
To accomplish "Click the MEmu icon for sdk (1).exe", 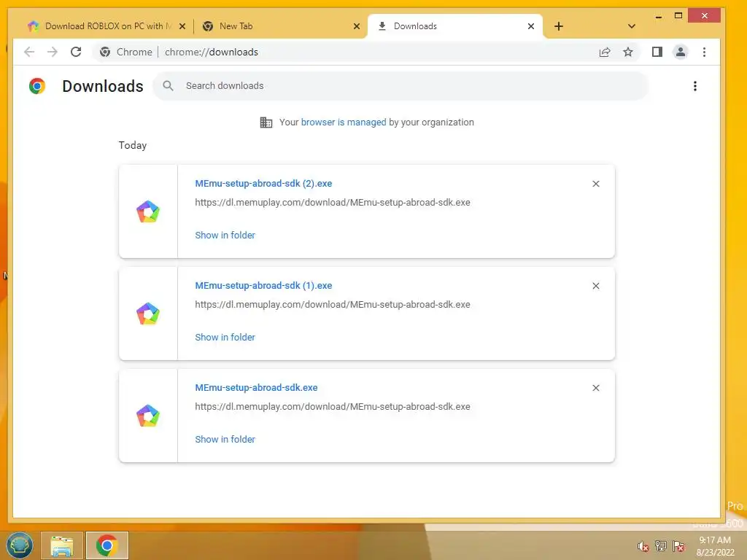I will click(148, 314).
